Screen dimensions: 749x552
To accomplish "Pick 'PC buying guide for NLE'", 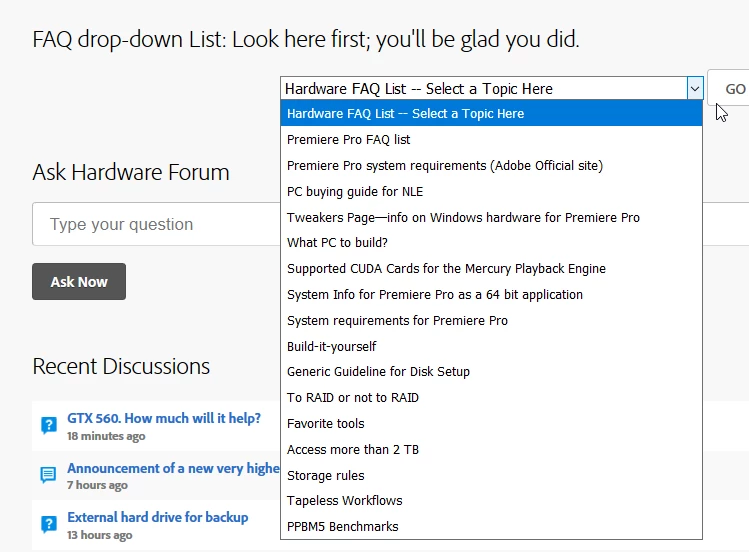I will pos(492,191).
